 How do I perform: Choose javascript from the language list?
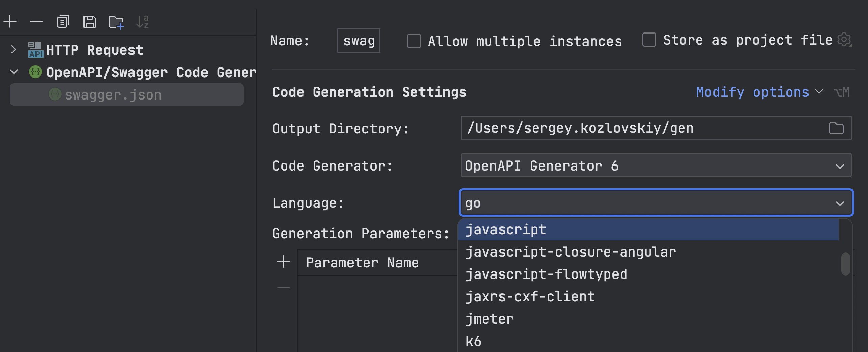[506, 229]
